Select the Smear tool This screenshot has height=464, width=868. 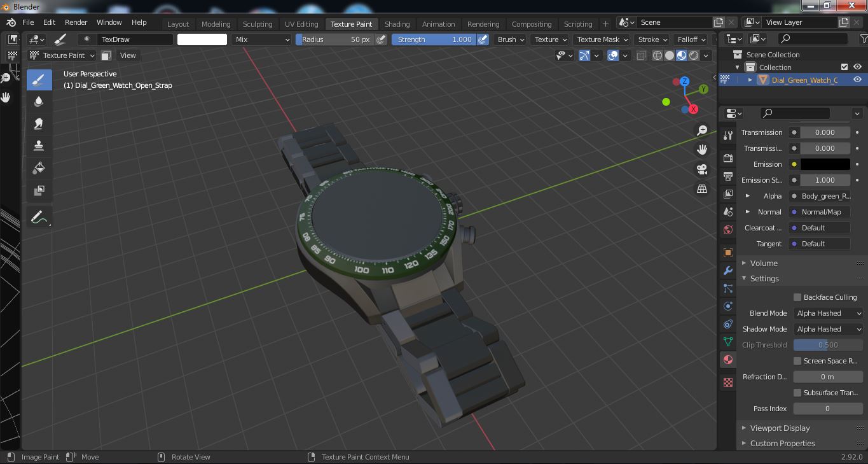click(x=39, y=124)
